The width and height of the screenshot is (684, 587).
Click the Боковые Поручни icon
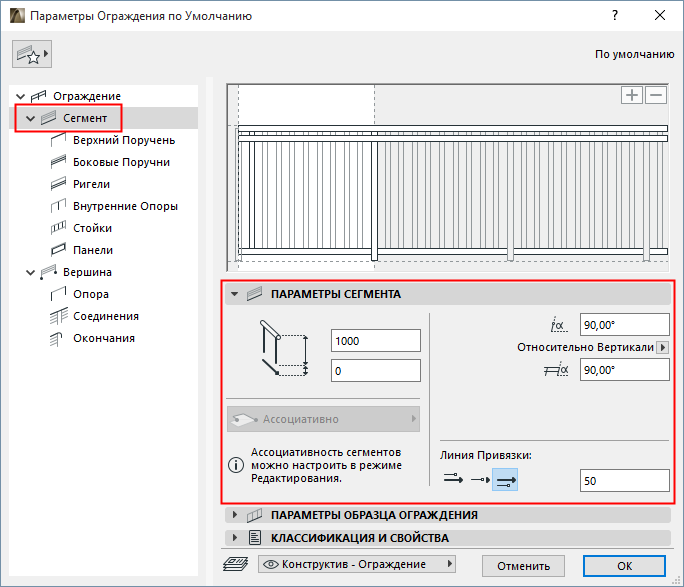58,162
